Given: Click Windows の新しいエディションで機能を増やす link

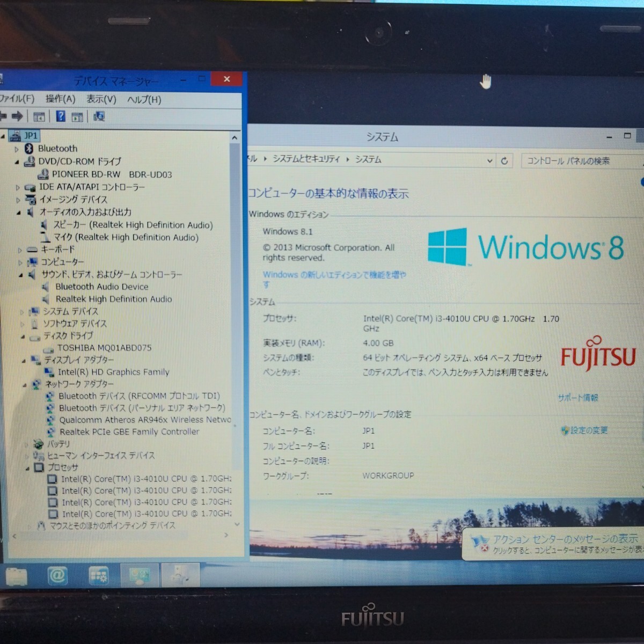Looking at the screenshot, I should [x=334, y=279].
